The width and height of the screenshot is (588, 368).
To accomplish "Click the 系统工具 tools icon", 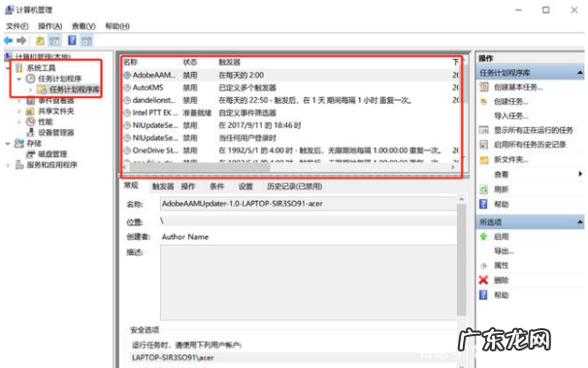I will coord(18,68).
